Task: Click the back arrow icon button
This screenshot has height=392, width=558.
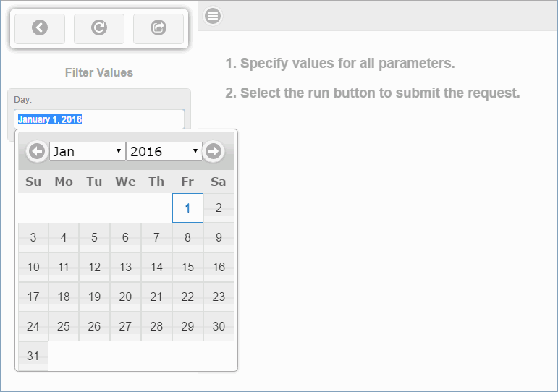Action: [x=40, y=28]
